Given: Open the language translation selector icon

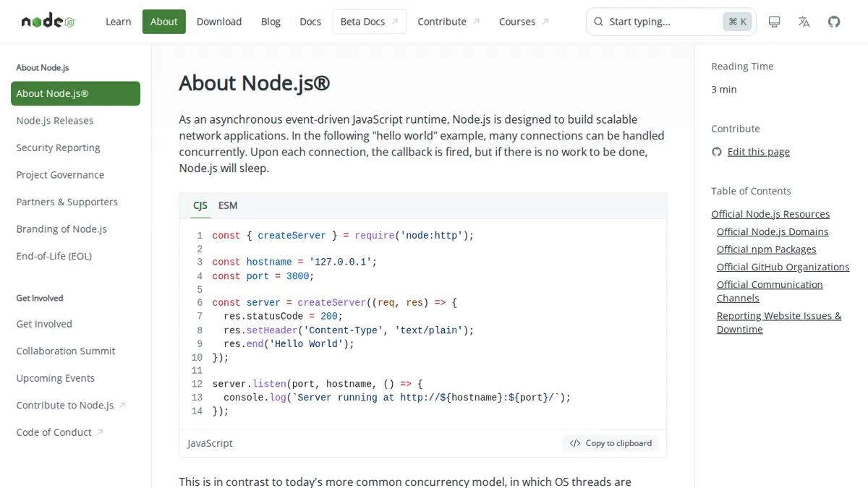Looking at the screenshot, I should [804, 22].
